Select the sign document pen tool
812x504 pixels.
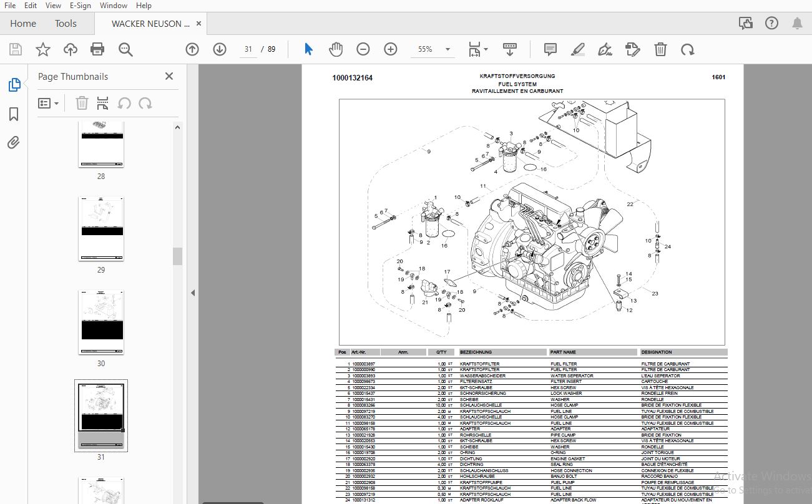(x=605, y=49)
